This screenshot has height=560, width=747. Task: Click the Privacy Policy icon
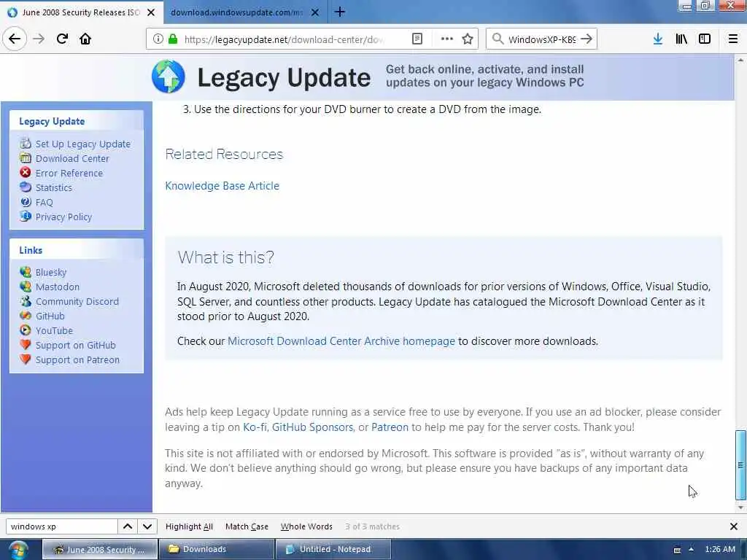26,216
